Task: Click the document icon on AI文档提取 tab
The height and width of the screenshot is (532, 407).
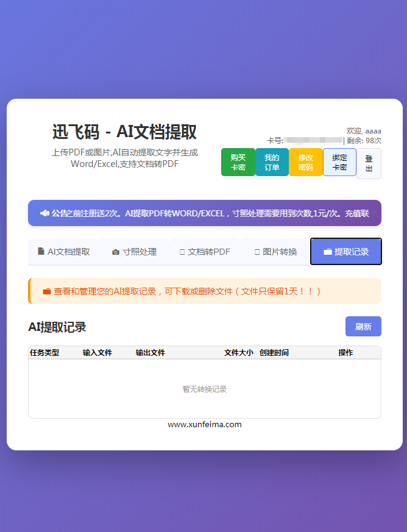Action: tap(41, 252)
